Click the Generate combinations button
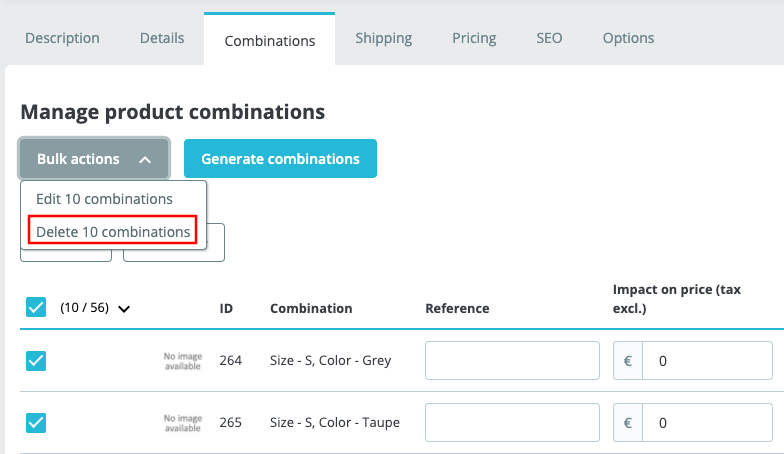The image size is (784, 454). [x=280, y=159]
